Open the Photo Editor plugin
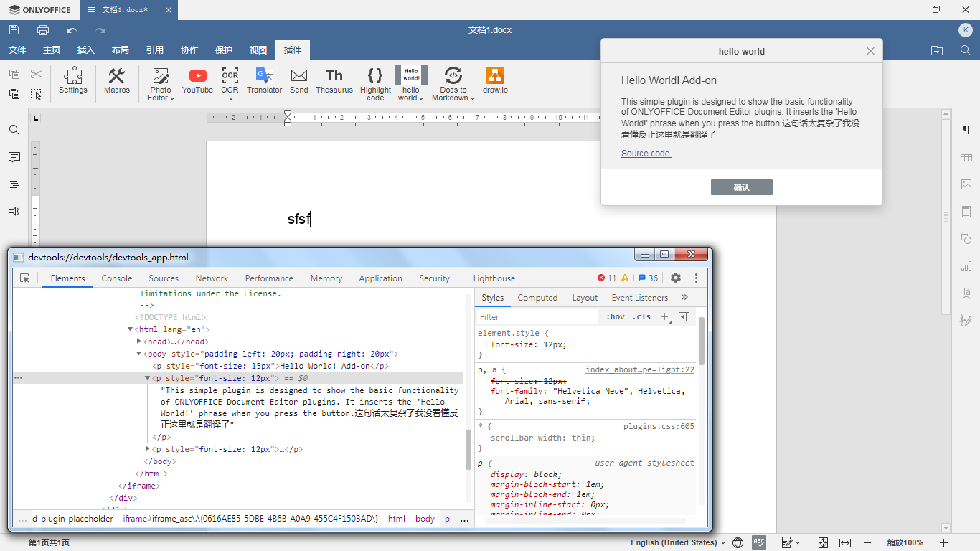This screenshot has height=551, width=980. pyautogui.click(x=161, y=84)
